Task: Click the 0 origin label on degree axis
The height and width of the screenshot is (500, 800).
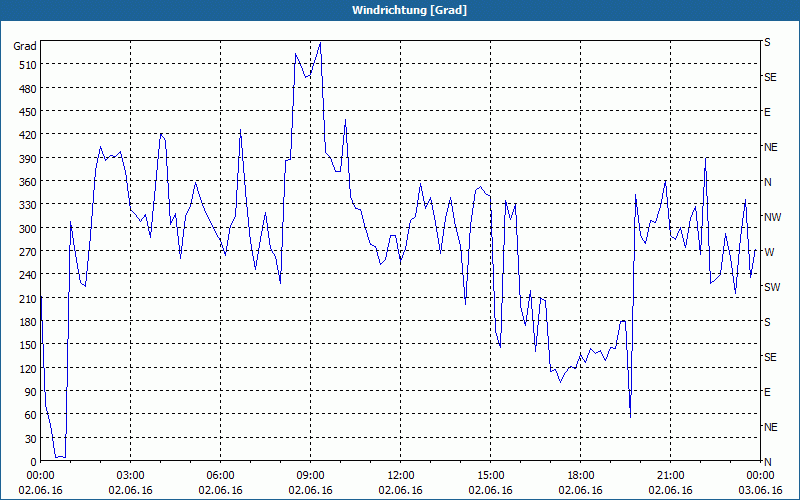Action: point(34,462)
